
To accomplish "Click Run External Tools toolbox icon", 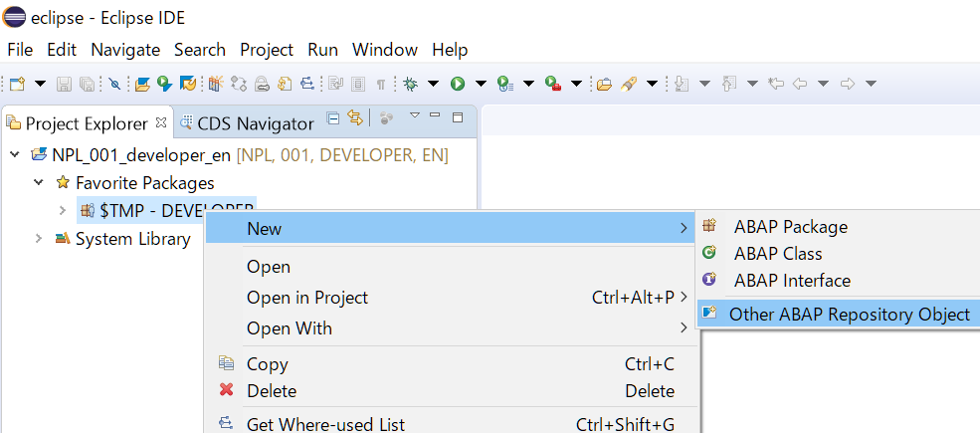I will tap(552, 84).
